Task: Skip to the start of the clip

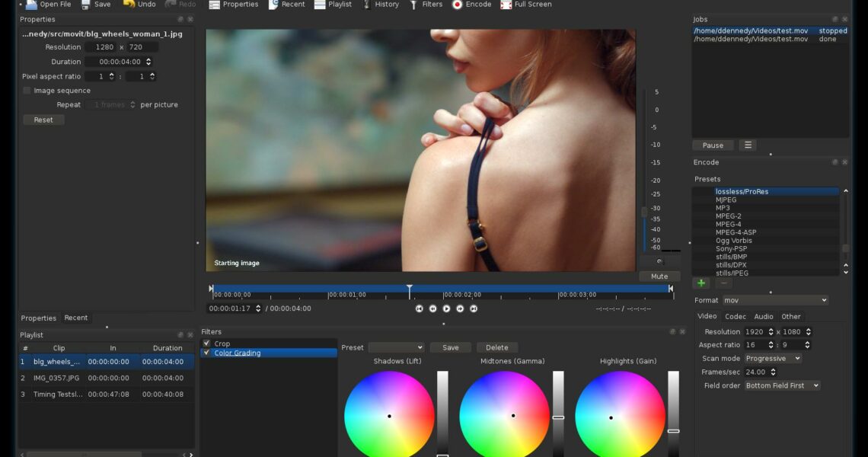Action: [419, 308]
